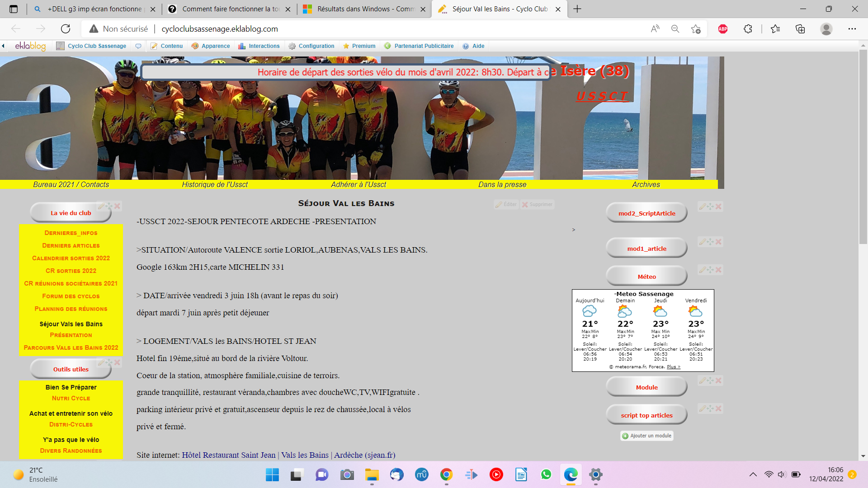Open the Collections icon
Screen dimensions: 868x488
click(800, 29)
